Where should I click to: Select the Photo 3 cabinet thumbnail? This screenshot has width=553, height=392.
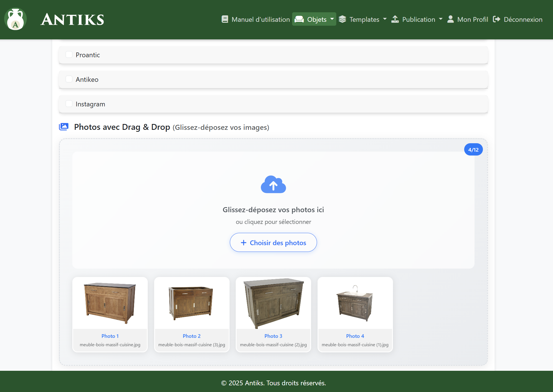pyautogui.click(x=273, y=303)
